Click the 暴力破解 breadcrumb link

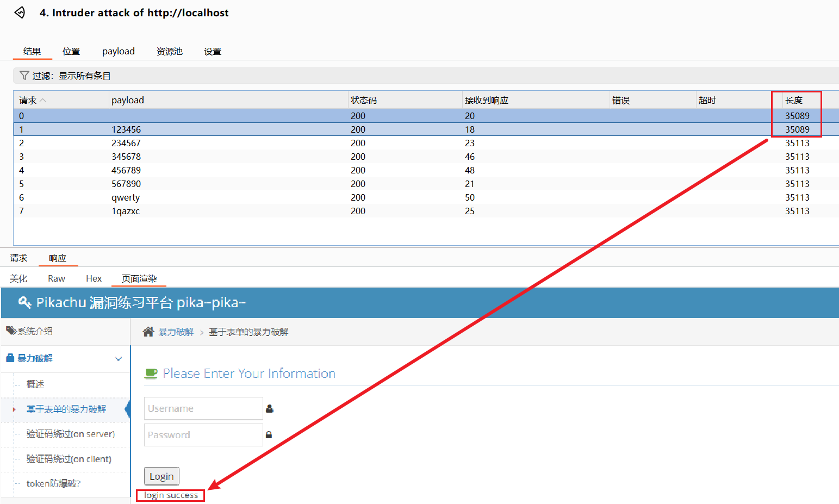tap(176, 332)
